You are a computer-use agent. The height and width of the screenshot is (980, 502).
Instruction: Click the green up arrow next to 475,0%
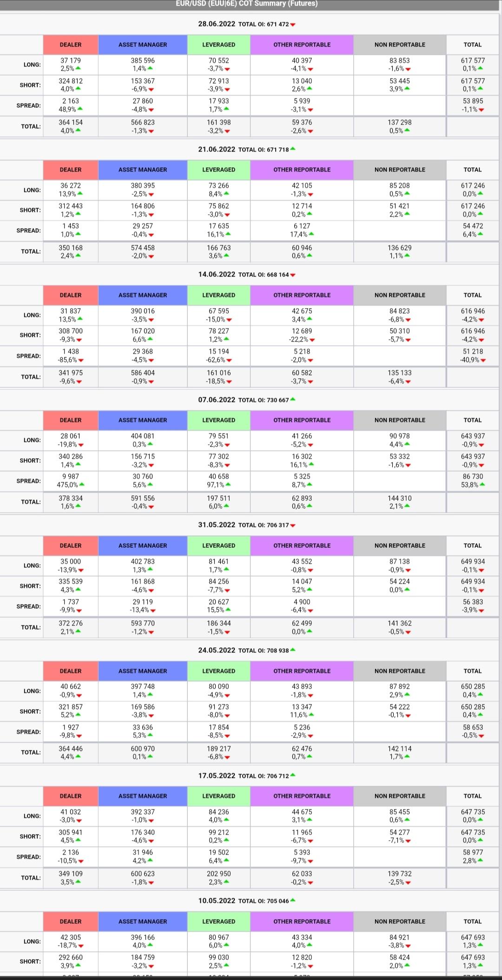(82, 485)
